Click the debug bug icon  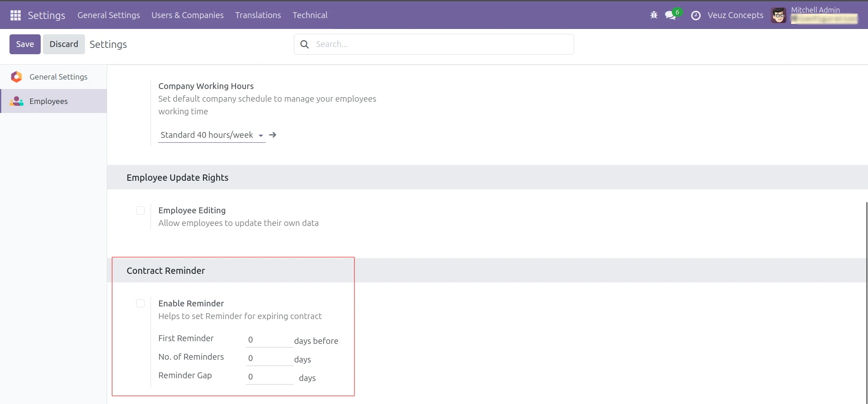(654, 15)
